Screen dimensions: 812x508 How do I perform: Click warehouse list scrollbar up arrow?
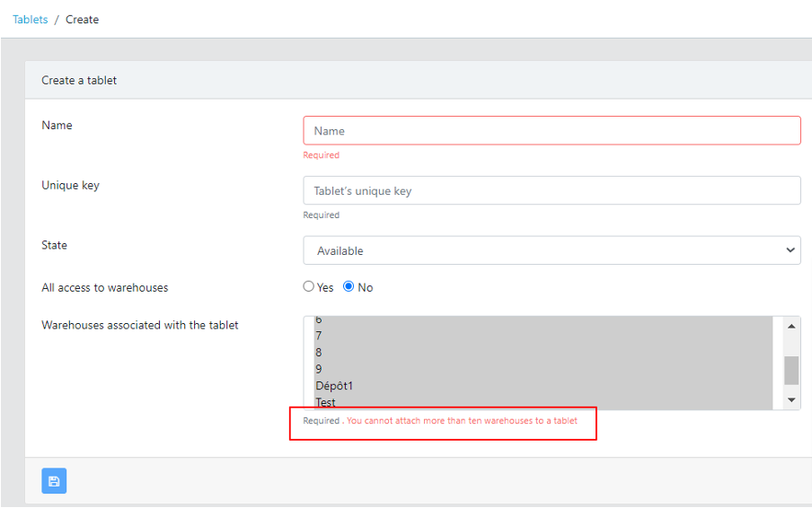coord(791,326)
